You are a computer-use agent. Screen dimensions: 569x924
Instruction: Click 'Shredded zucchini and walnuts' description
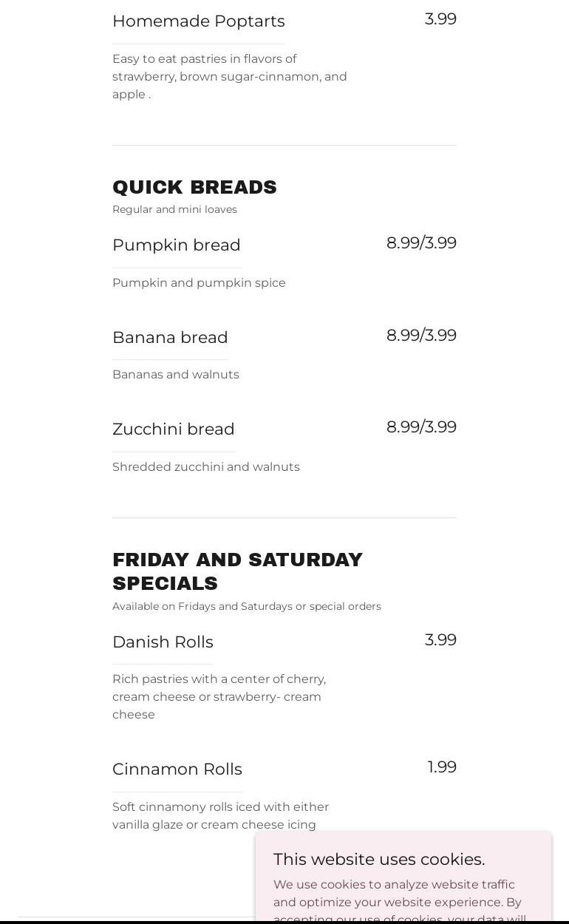pos(206,467)
